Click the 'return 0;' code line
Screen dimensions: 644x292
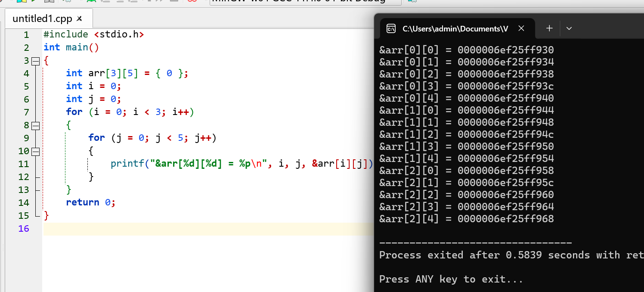pos(91,202)
